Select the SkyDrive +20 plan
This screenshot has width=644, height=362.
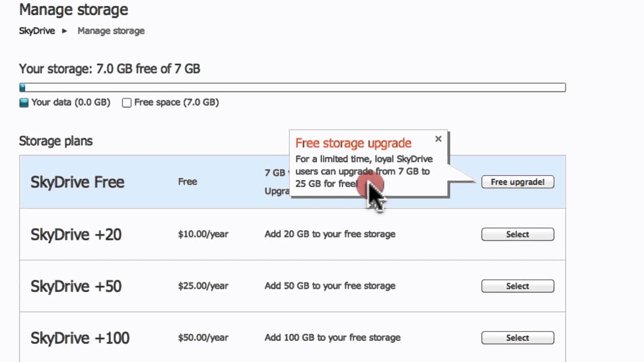518,234
